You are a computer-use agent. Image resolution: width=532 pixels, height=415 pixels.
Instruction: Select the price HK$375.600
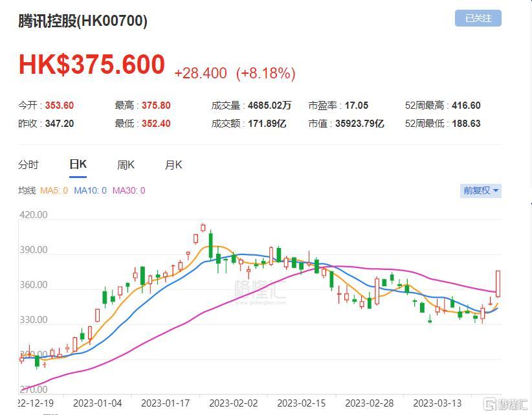[92, 65]
